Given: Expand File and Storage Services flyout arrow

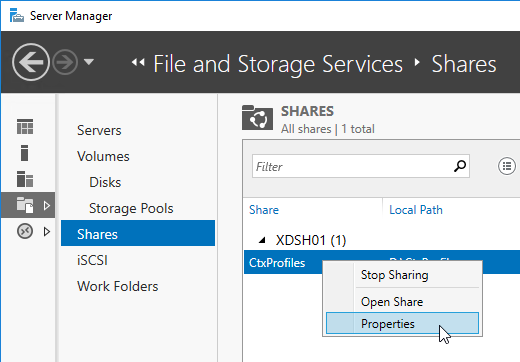Looking at the screenshot, I should (x=47, y=205).
